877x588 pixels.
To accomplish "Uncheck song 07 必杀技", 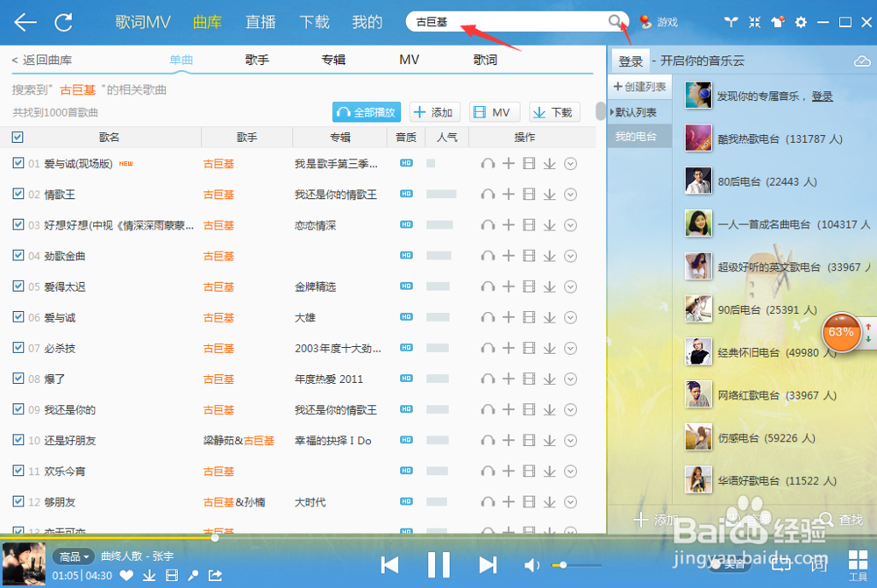I will [x=18, y=347].
